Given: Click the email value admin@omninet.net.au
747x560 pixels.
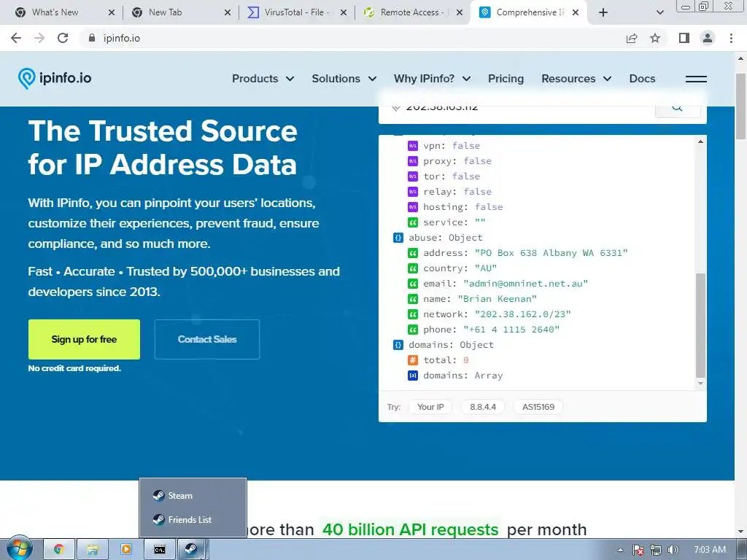Looking at the screenshot, I should click(525, 284).
